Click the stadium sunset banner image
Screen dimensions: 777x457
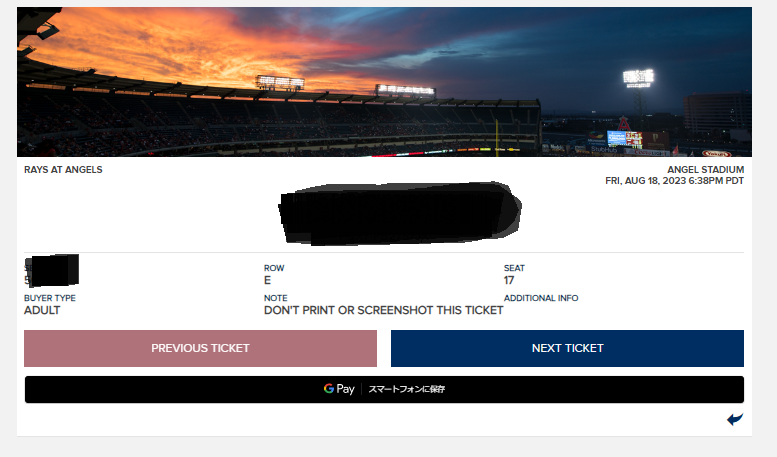[x=384, y=82]
